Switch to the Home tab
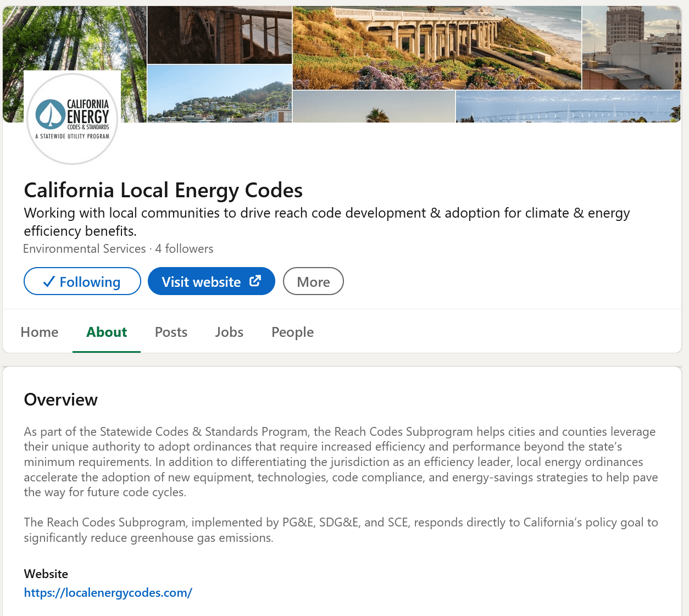The width and height of the screenshot is (689, 616). (x=39, y=332)
